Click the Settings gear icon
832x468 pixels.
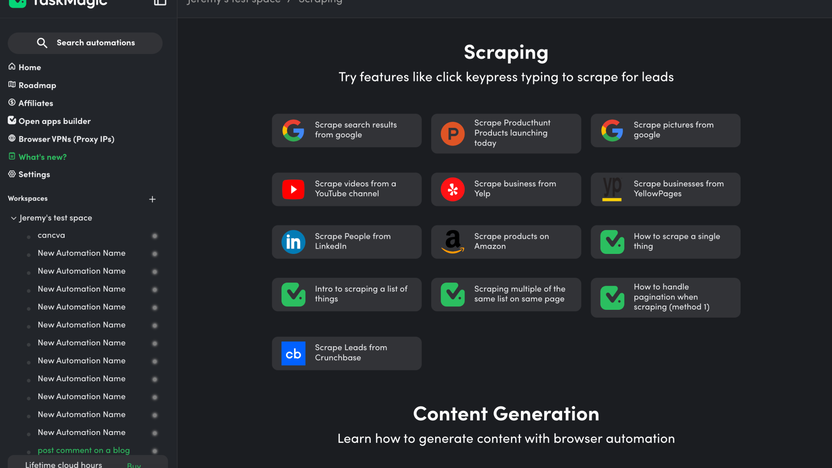12,174
